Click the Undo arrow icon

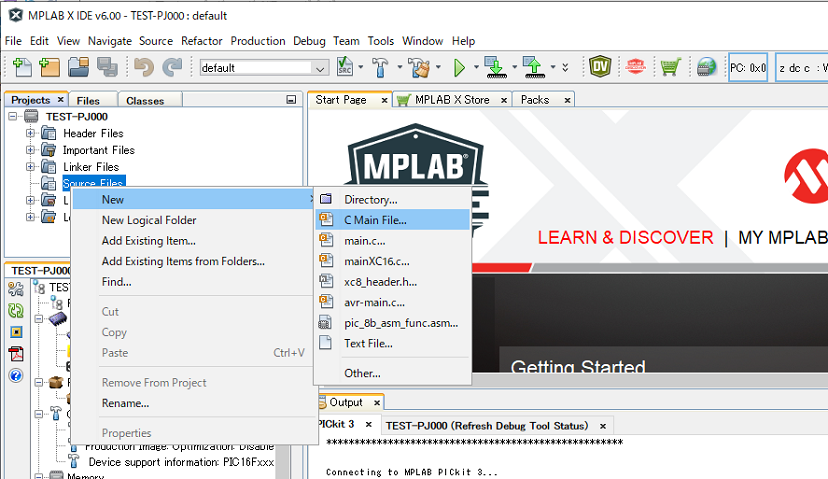(144, 67)
